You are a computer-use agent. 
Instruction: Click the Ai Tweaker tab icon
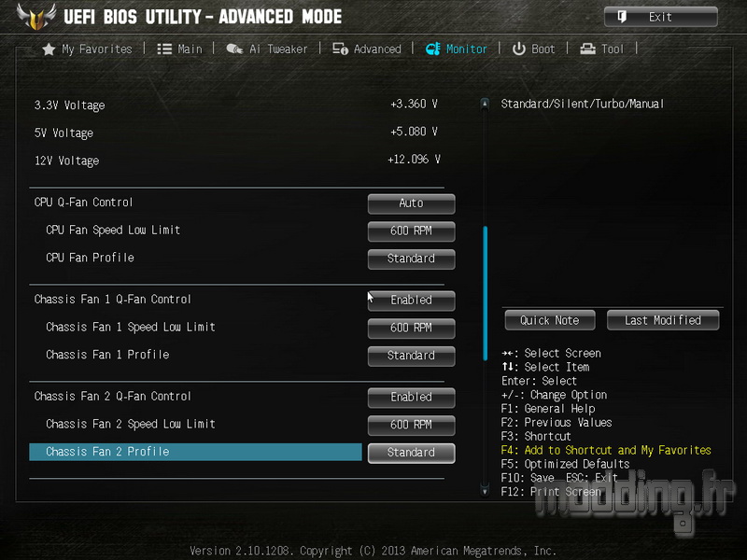234,49
